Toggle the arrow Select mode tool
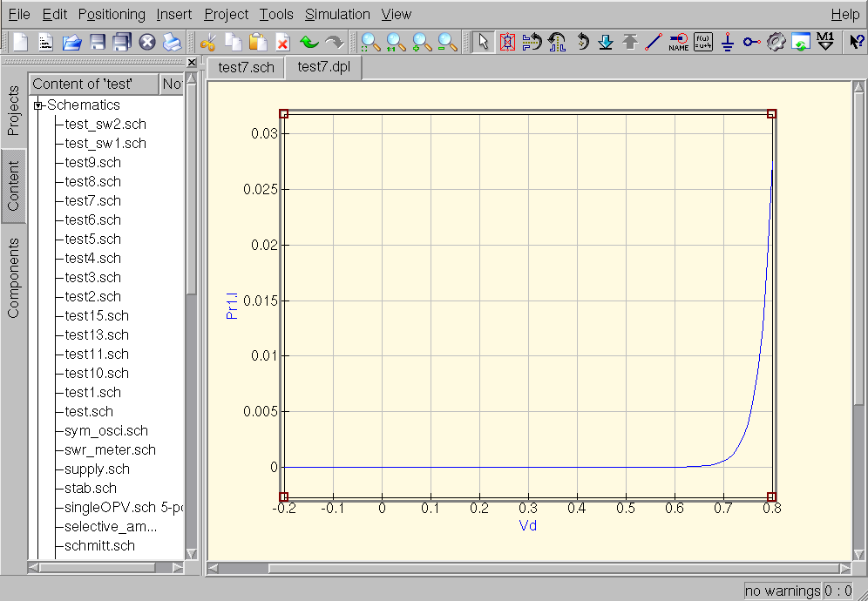 tap(483, 42)
